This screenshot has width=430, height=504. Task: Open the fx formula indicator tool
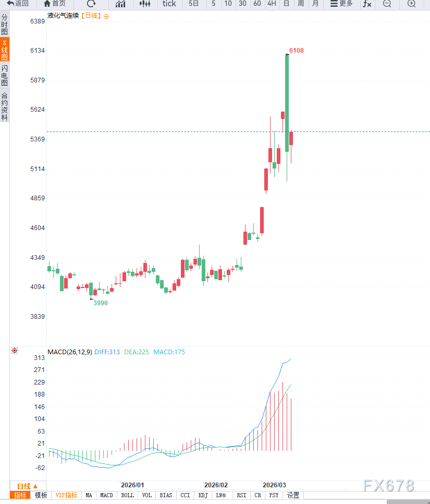point(367,4)
